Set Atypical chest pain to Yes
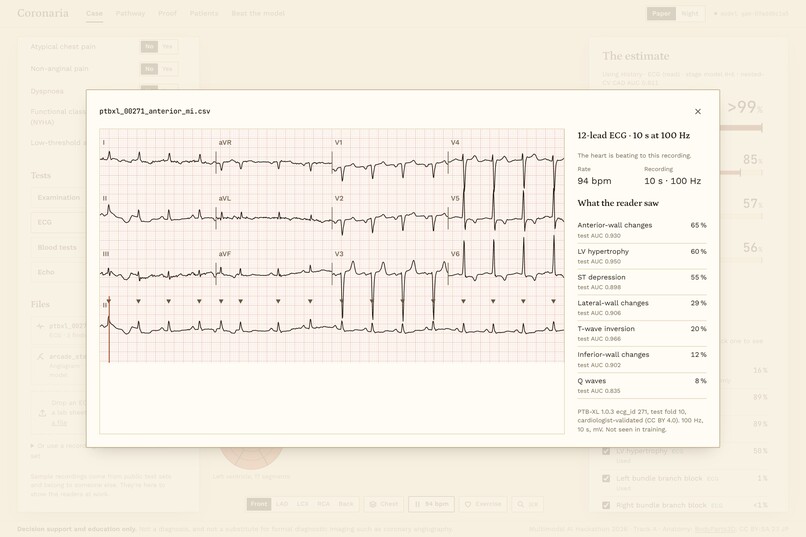This screenshot has width=806, height=537. (x=168, y=46)
